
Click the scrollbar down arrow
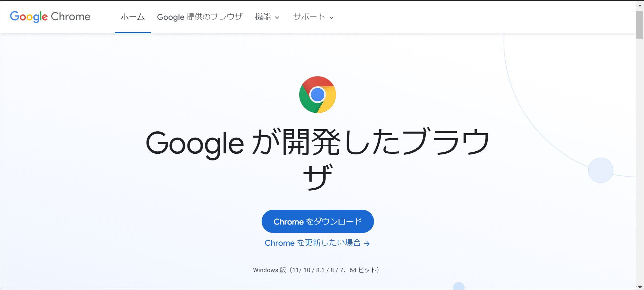pos(640,287)
